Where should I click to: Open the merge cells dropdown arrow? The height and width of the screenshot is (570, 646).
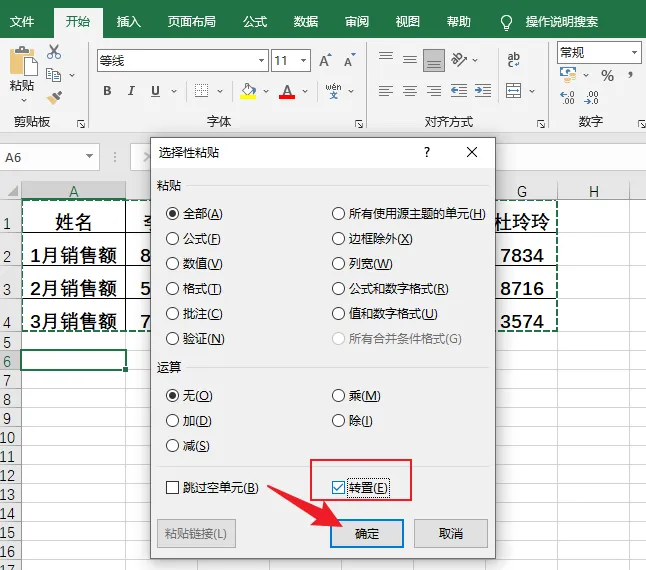tap(532, 91)
